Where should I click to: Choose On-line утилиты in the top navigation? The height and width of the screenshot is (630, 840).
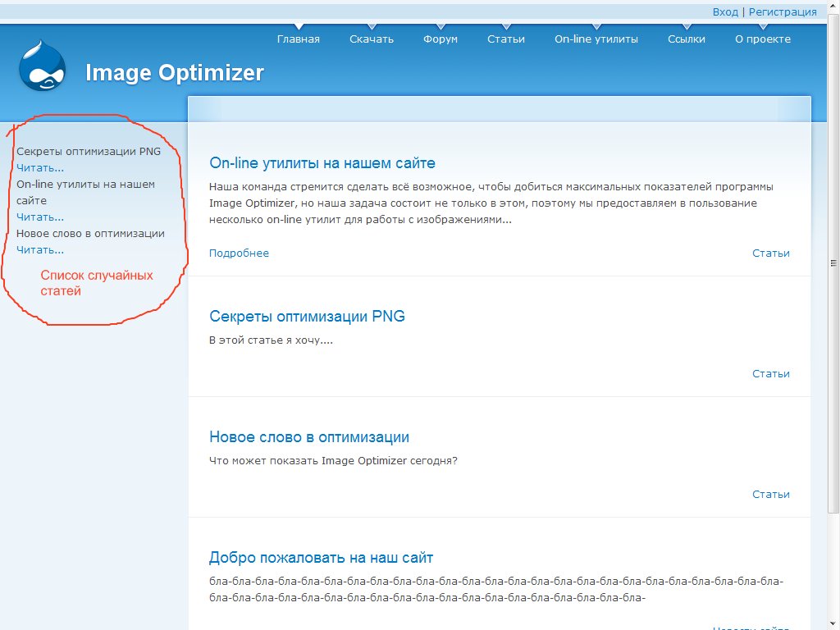(596, 39)
